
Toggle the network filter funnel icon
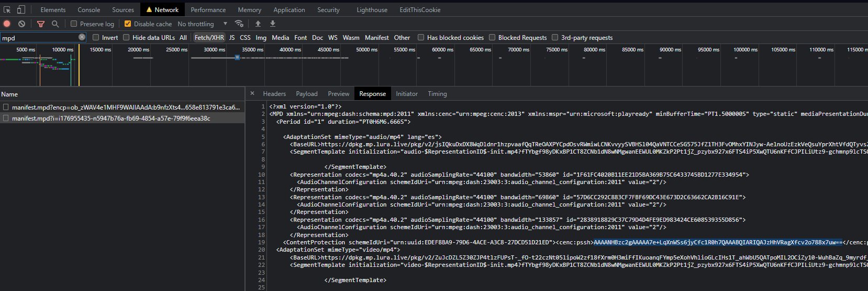click(x=41, y=24)
